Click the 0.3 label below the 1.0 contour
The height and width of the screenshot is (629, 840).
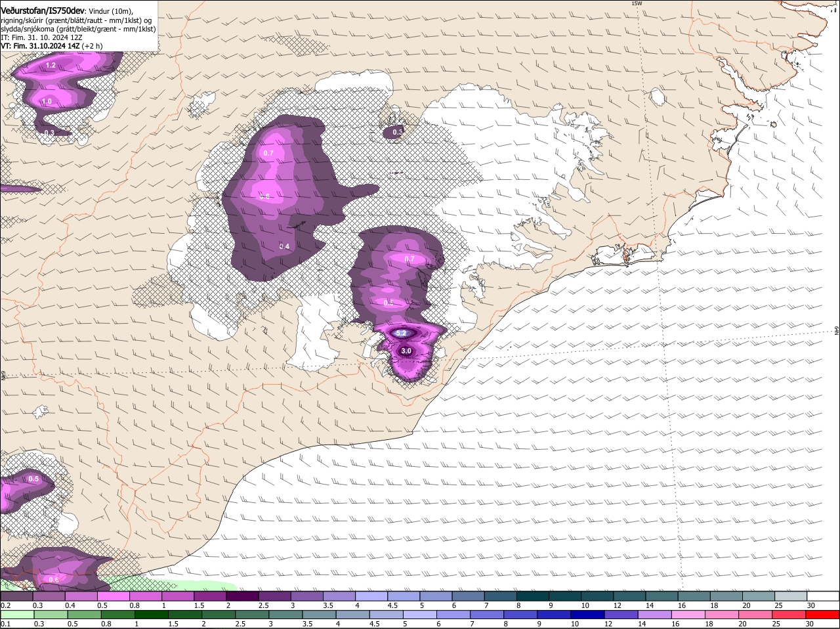tap(49, 133)
